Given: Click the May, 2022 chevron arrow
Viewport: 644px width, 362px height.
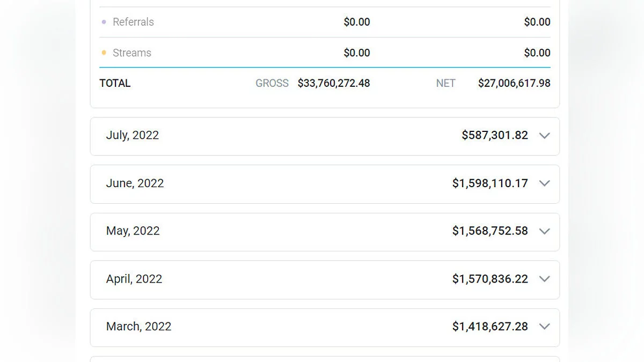Looking at the screenshot, I should click(x=544, y=231).
